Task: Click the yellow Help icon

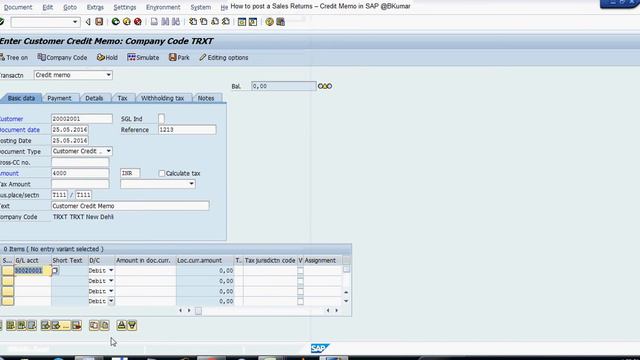Action: pos(269,22)
